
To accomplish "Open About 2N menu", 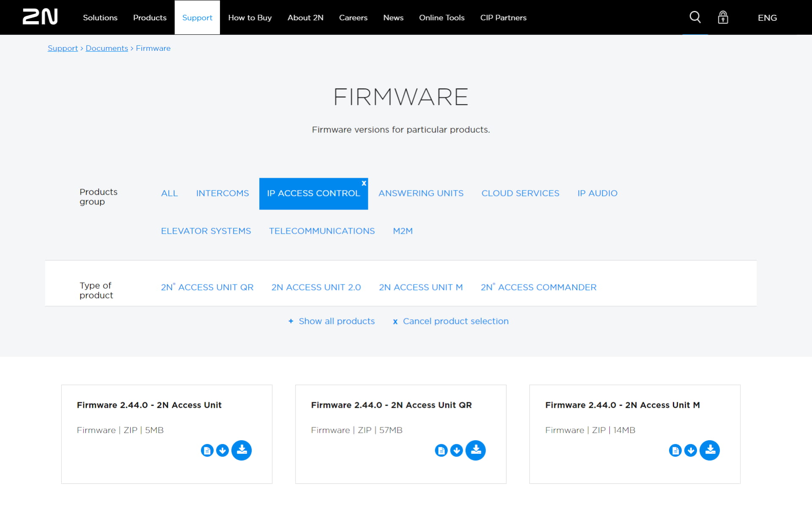I will [305, 17].
